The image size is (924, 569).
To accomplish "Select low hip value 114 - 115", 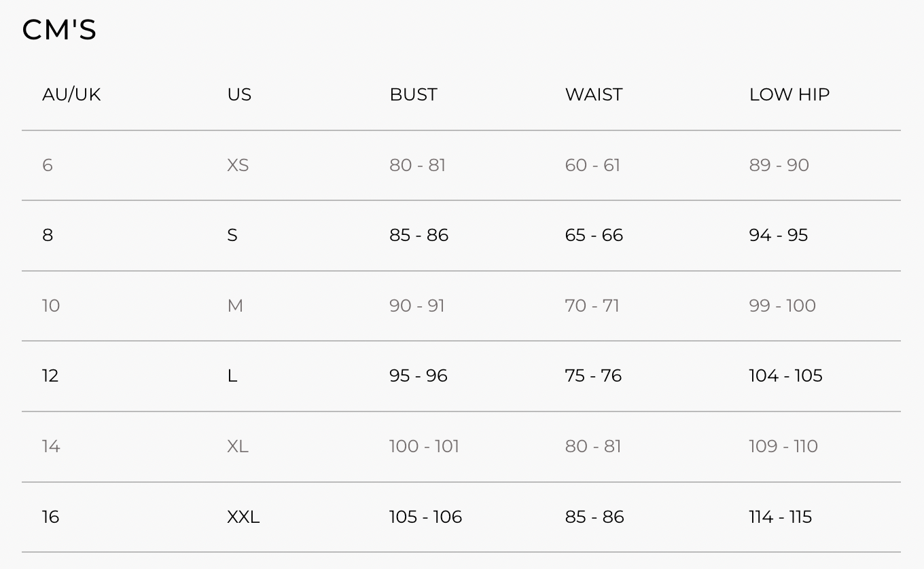I will click(x=780, y=517).
